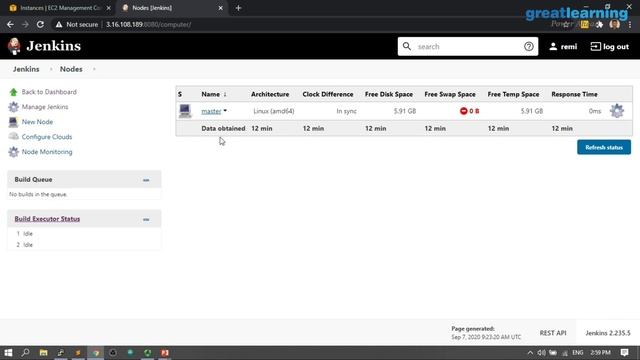Sort the table by the Name column
The width and height of the screenshot is (640, 360).
tap(213, 94)
